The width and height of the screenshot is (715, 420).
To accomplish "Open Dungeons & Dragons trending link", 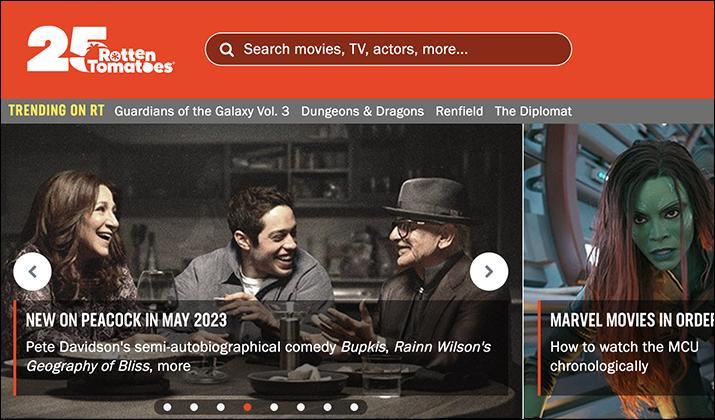I will click(363, 111).
